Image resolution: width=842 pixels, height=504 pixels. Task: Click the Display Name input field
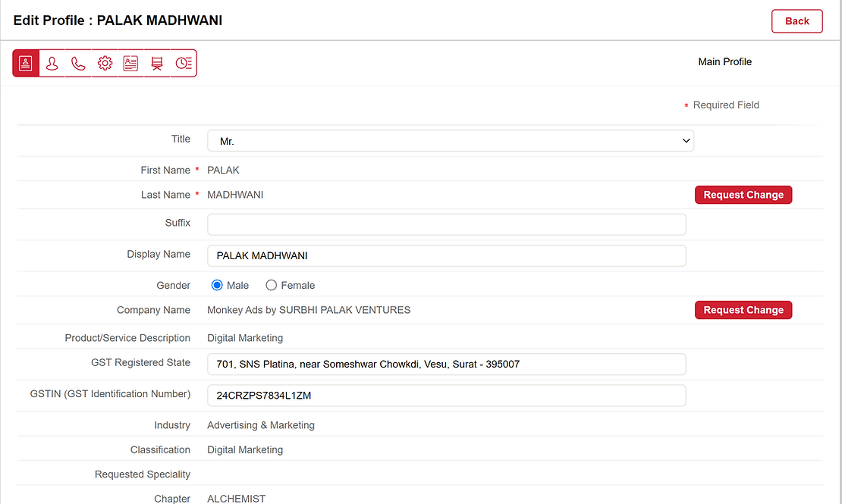click(446, 255)
